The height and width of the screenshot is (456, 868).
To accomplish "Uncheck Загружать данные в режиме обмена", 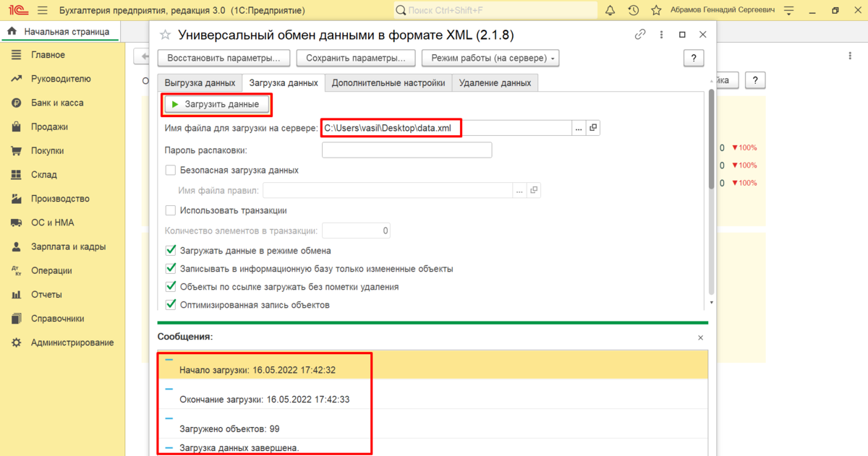I will (x=171, y=251).
